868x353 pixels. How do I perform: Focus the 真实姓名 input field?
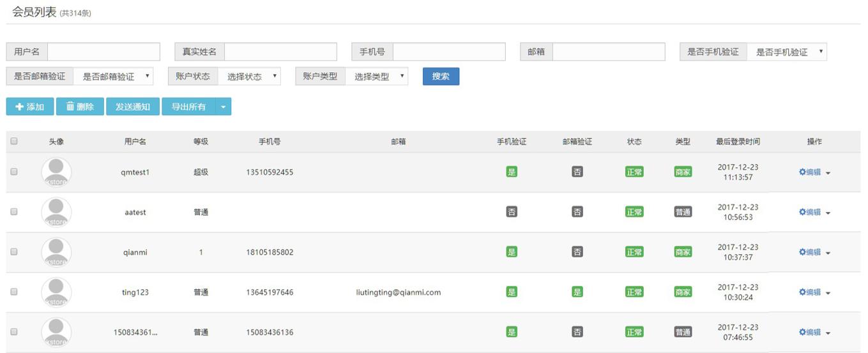pyautogui.click(x=280, y=52)
